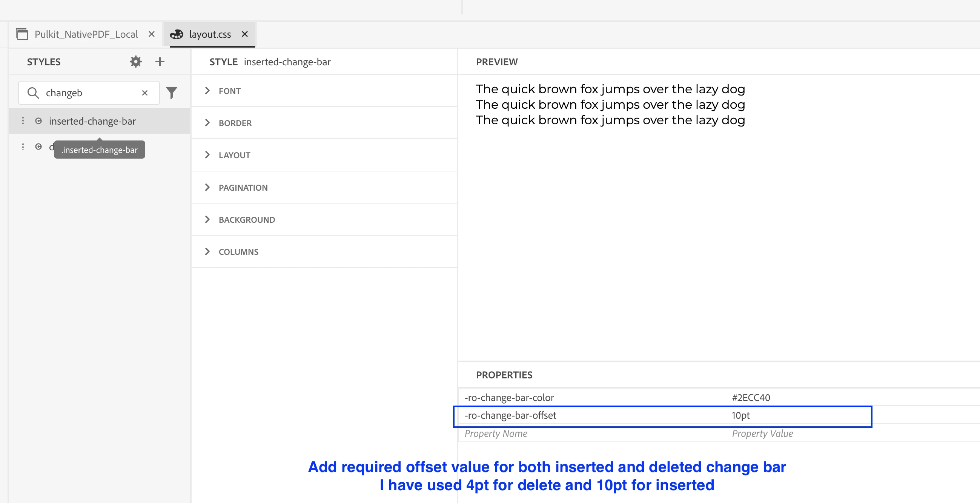The image size is (980, 503).
Task: Click the layout.css palette tab icon
Action: click(177, 34)
